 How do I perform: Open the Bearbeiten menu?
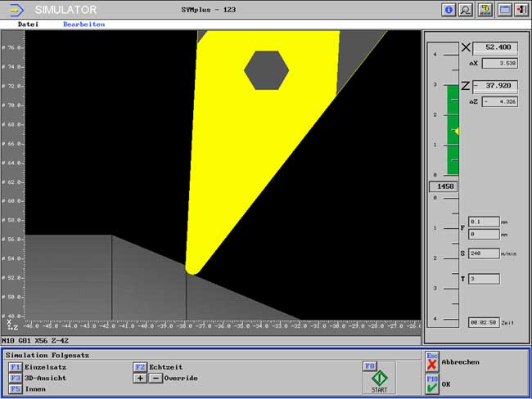[x=83, y=25]
